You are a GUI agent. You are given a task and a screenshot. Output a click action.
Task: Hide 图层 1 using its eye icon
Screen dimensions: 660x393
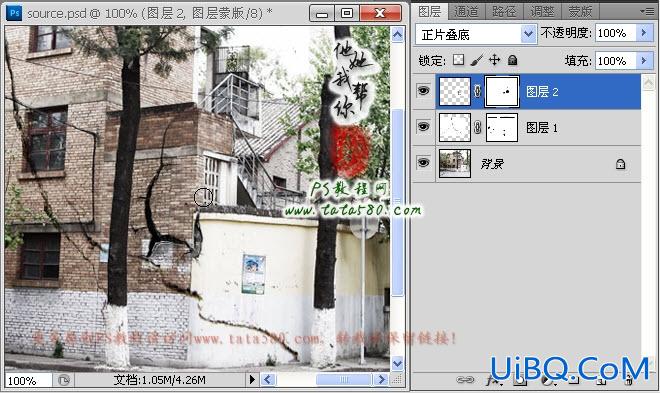click(x=423, y=127)
